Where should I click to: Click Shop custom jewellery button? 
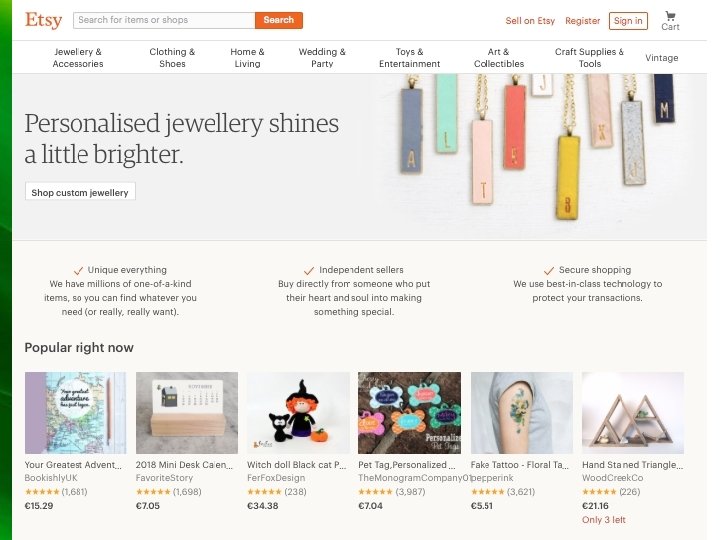pos(80,192)
